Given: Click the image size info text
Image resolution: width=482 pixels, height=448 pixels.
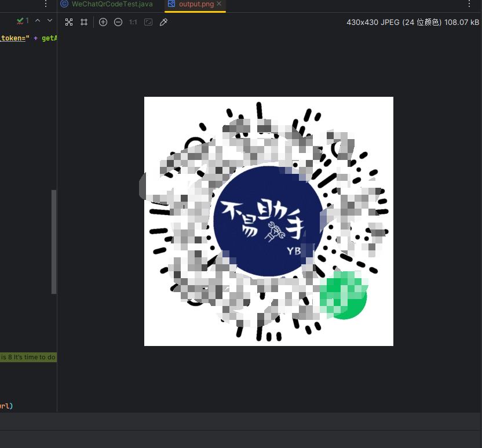Looking at the screenshot, I should pyautogui.click(x=412, y=22).
